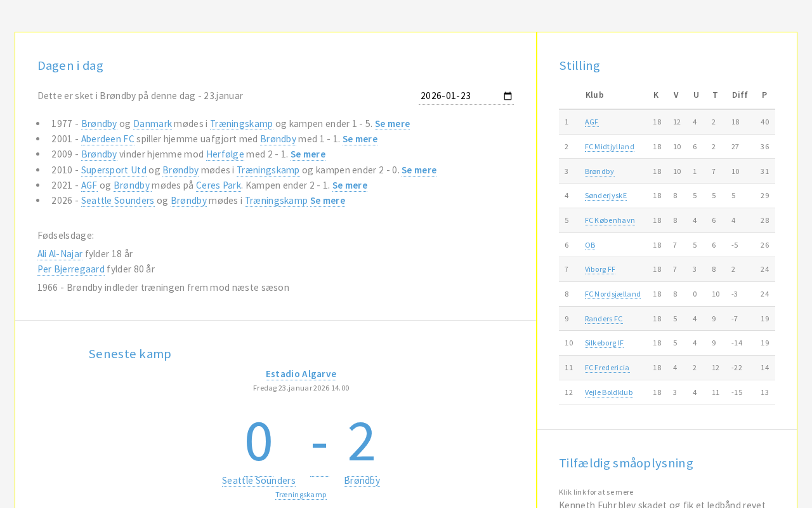This screenshot has height=508, width=812.
Task: Click Træningskamp link below the score
Action: (x=301, y=495)
